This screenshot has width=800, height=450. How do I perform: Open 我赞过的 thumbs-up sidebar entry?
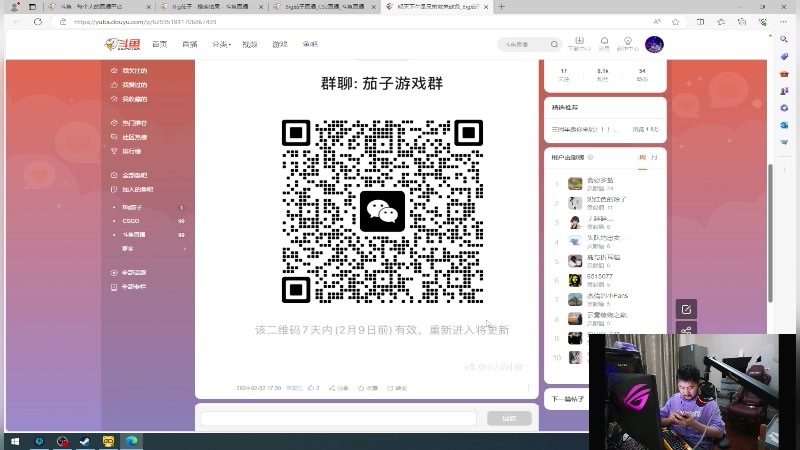point(130,85)
